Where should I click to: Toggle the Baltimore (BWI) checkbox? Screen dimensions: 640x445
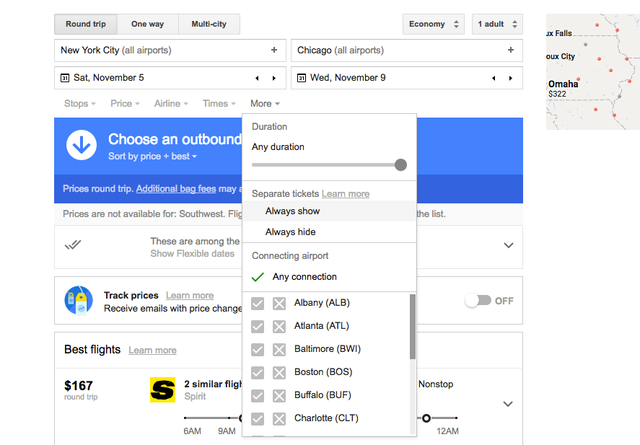257,349
